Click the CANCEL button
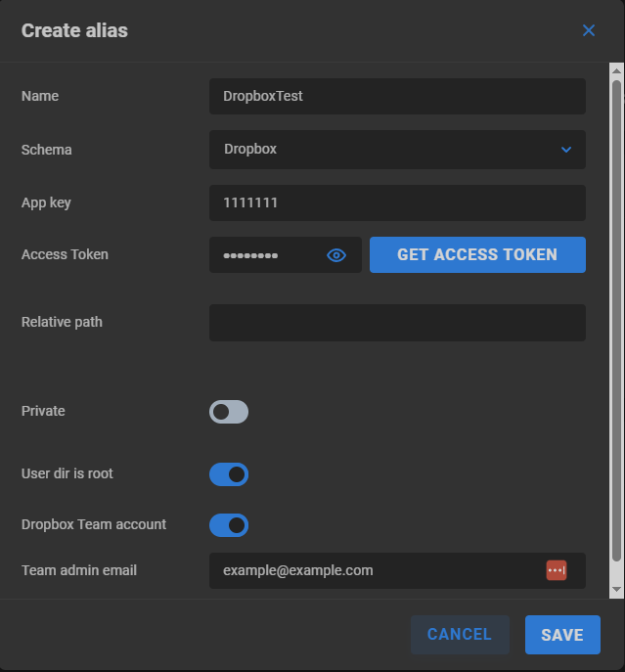625x672 pixels. coord(460,635)
